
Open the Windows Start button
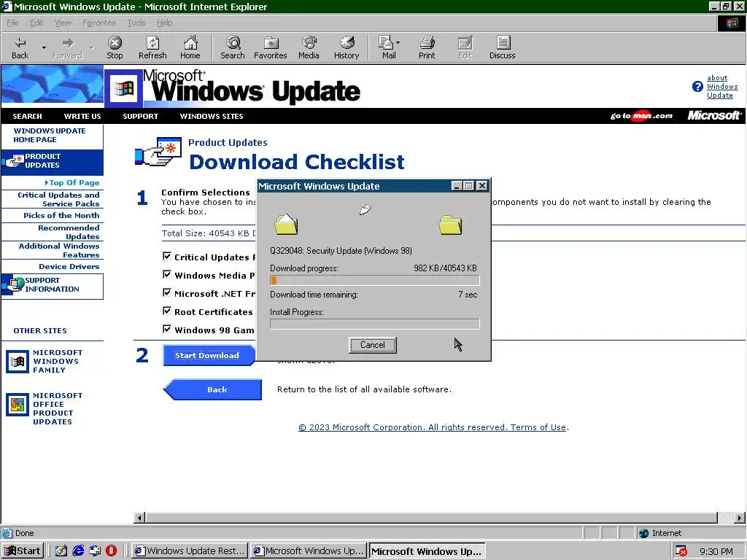23,551
